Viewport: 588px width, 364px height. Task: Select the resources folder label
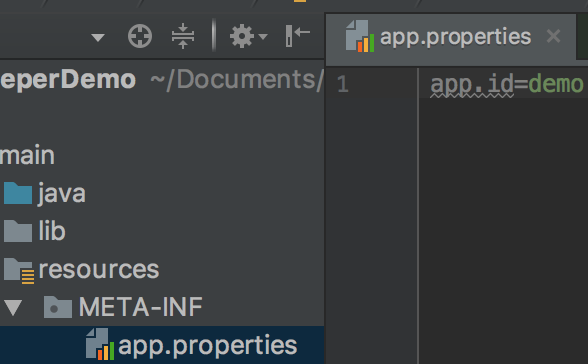(99, 270)
